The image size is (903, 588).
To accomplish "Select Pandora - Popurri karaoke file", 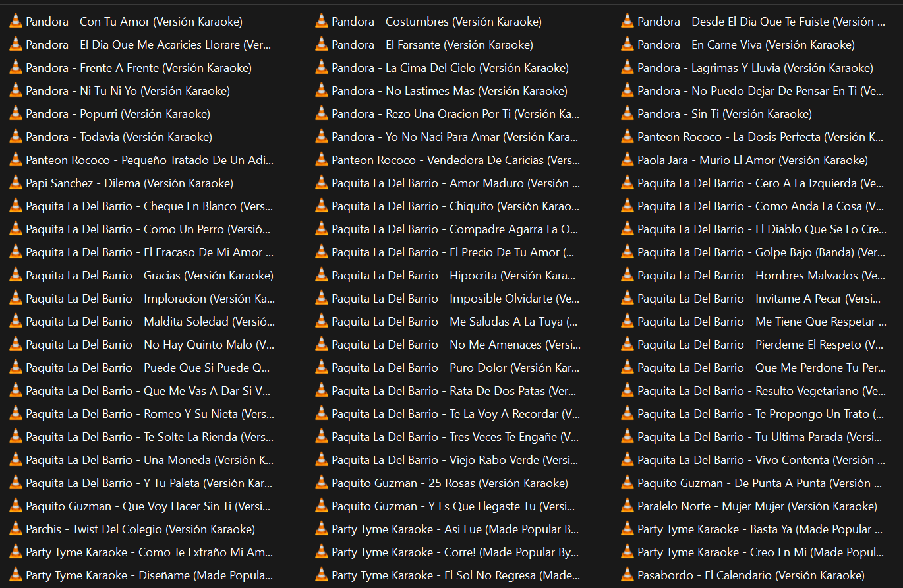I will tap(118, 114).
